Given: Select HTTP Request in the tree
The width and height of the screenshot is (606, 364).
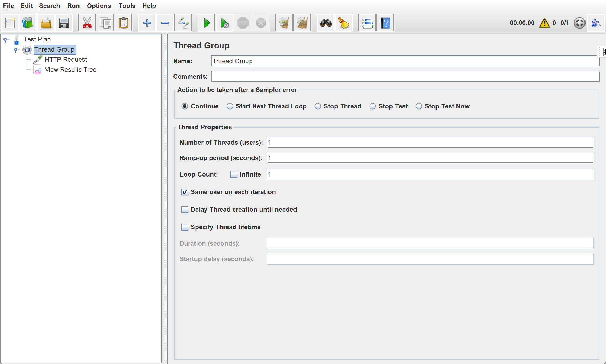Looking at the screenshot, I should point(66,60).
